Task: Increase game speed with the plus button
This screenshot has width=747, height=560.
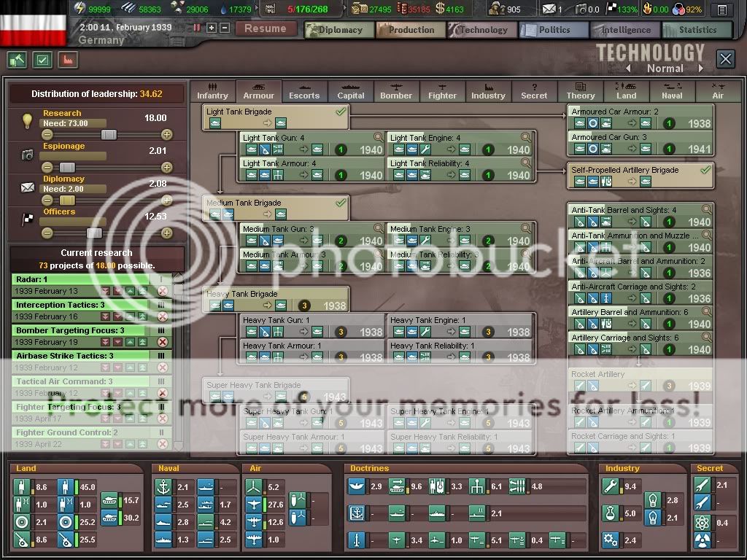Action: (x=212, y=28)
